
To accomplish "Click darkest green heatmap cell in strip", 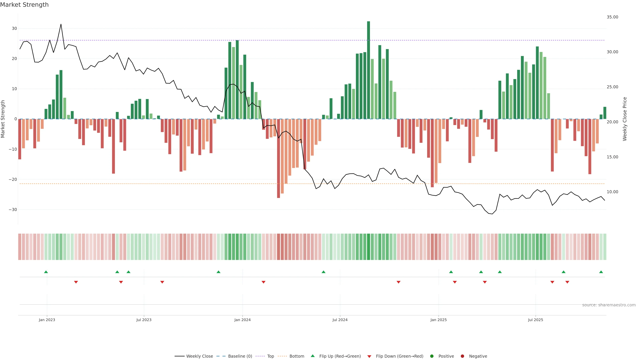I will tap(368, 247).
